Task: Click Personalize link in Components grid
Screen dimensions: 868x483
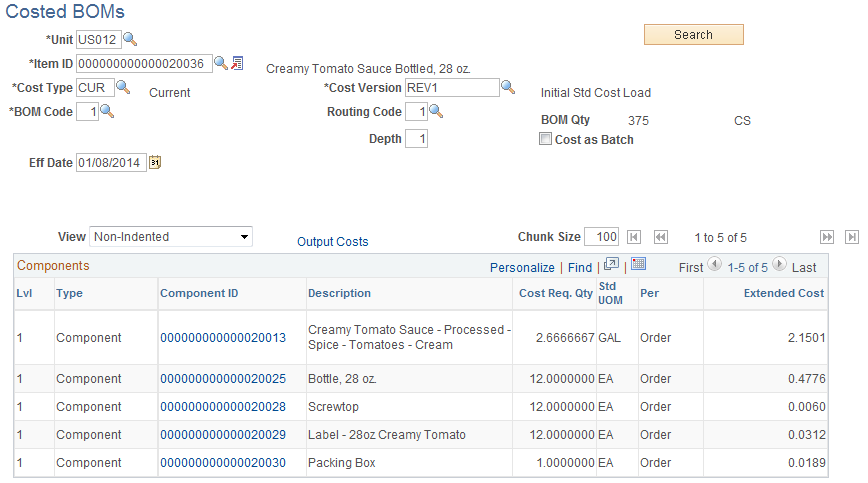Action: click(x=522, y=268)
